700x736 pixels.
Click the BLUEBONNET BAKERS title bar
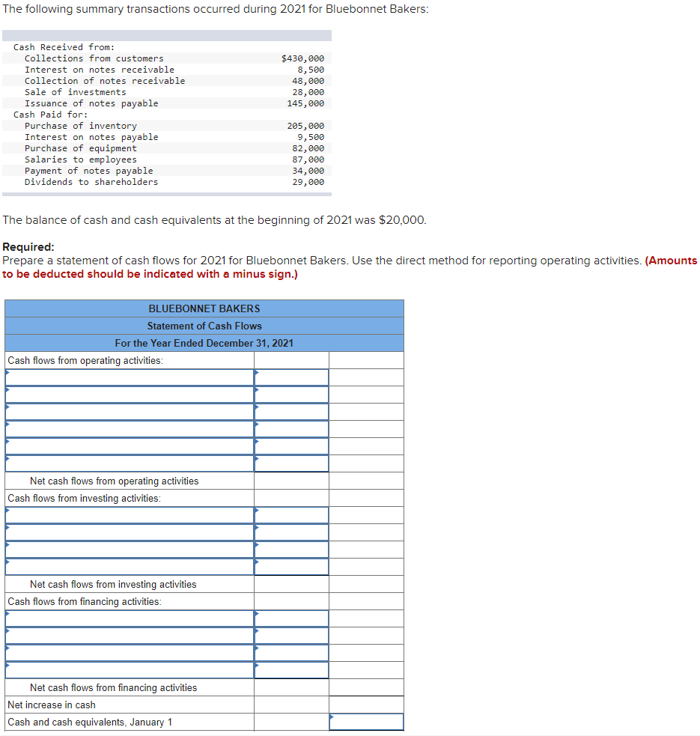point(204,308)
